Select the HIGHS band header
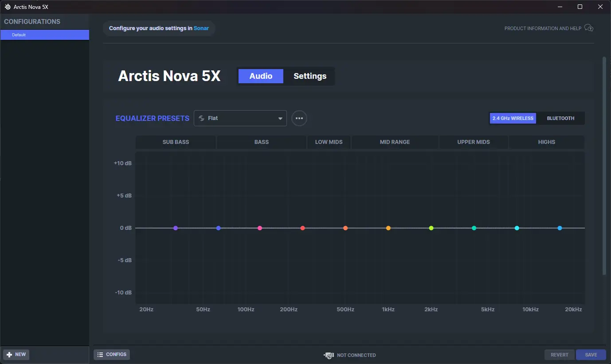 [547, 142]
